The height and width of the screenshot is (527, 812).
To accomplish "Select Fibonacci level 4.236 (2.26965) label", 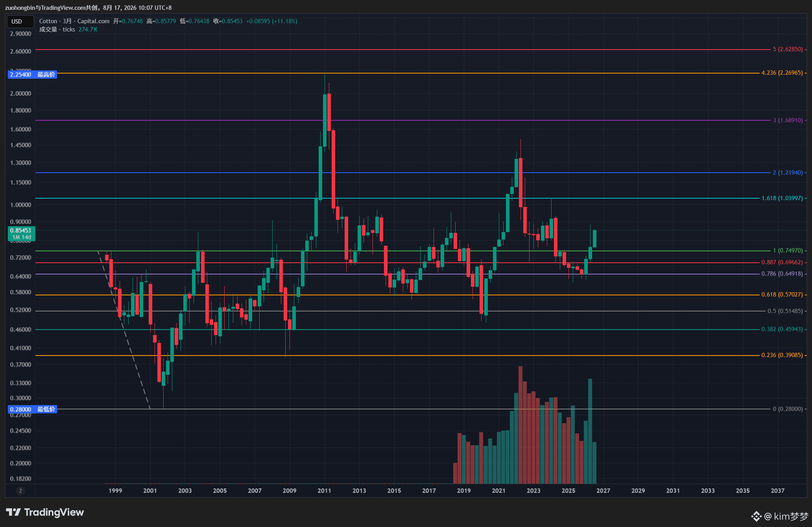I will (782, 73).
